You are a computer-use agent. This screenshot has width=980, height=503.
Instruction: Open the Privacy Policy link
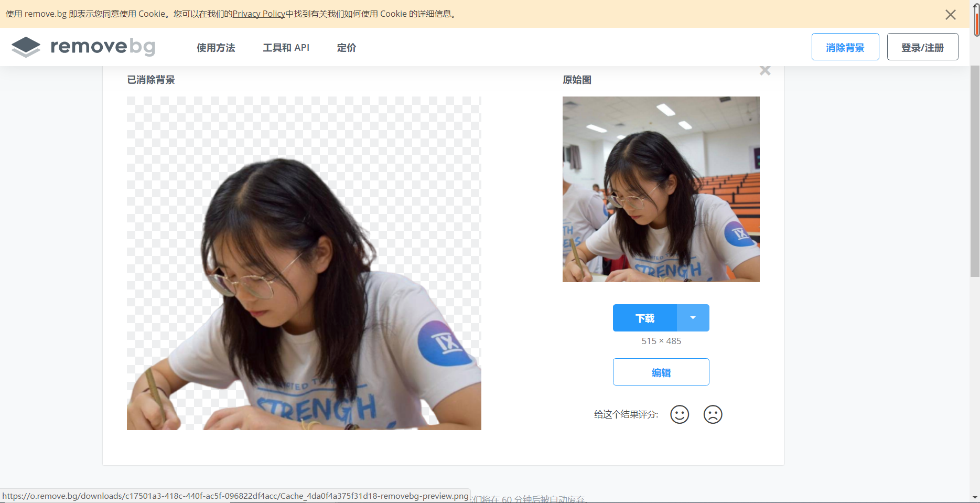[259, 14]
